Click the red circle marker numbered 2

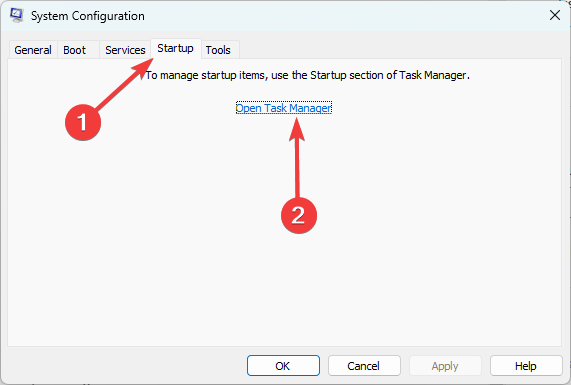click(x=299, y=215)
